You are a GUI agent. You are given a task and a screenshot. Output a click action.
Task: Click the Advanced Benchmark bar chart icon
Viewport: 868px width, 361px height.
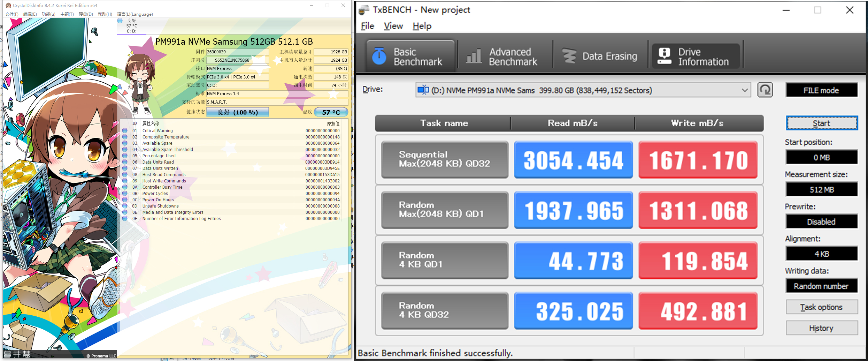[x=474, y=57]
